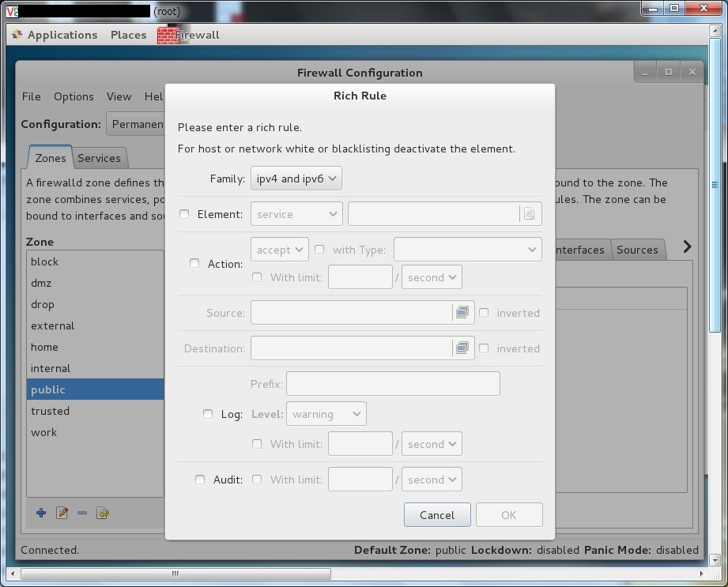This screenshot has height=587, width=728.
Task: Tick the Action 'With limit' checkbox
Action: [257, 277]
